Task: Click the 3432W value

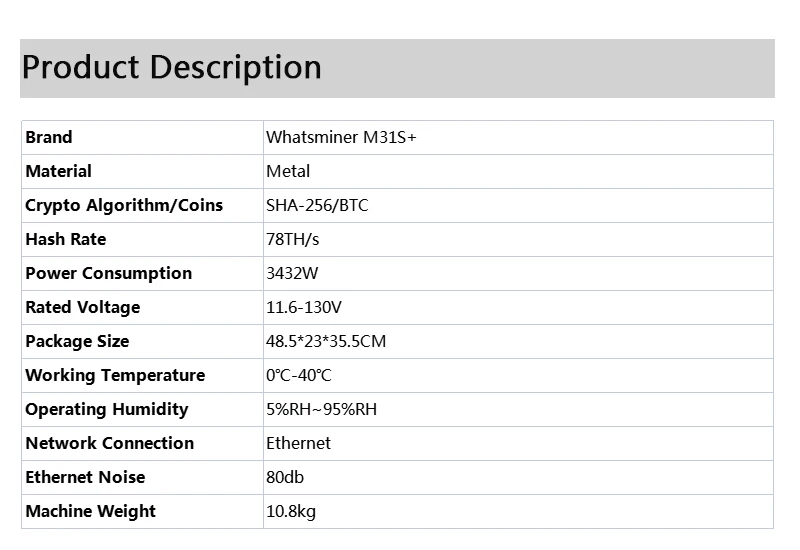Action: [x=292, y=273]
